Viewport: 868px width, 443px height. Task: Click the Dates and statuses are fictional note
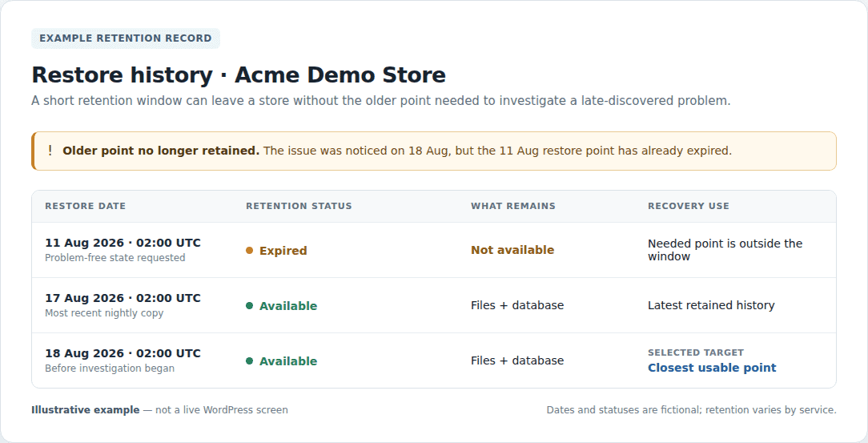[x=691, y=410]
